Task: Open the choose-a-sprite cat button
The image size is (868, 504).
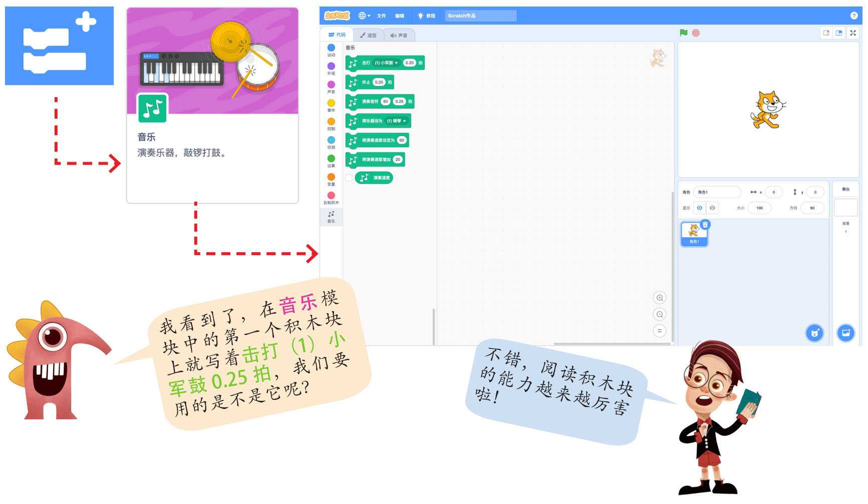Action: click(x=814, y=333)
